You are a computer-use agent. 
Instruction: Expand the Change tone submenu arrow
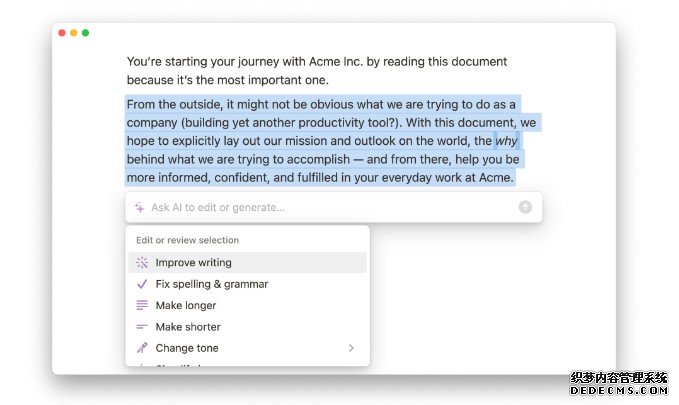[x=351, y=348]
